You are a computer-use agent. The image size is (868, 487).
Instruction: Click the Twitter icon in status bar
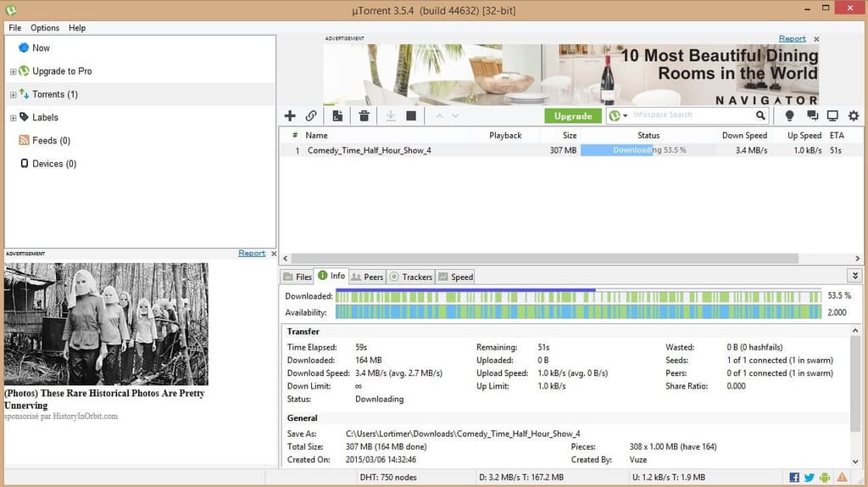point(810,477)
